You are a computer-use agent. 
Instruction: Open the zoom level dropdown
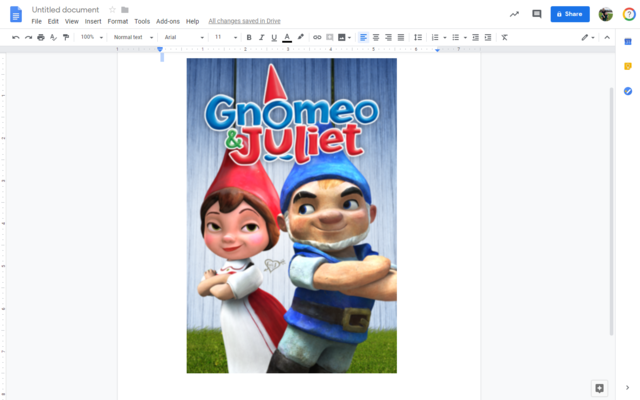[x=91, y=37]
